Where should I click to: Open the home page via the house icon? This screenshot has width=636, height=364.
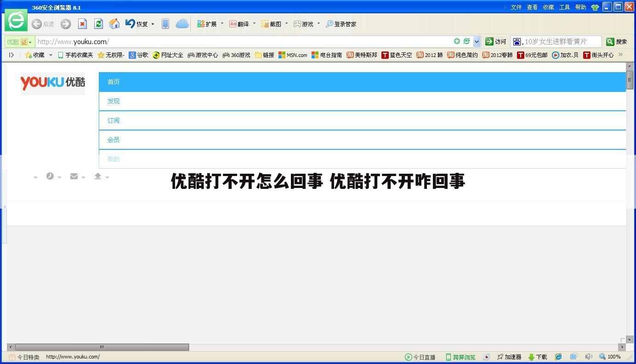114,24
